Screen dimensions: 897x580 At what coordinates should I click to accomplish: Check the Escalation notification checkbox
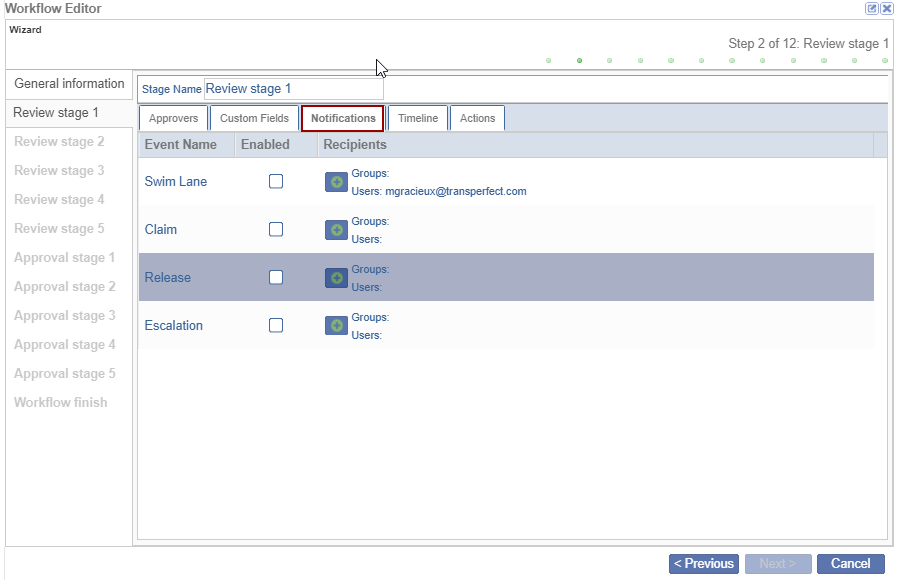[276, 325]
